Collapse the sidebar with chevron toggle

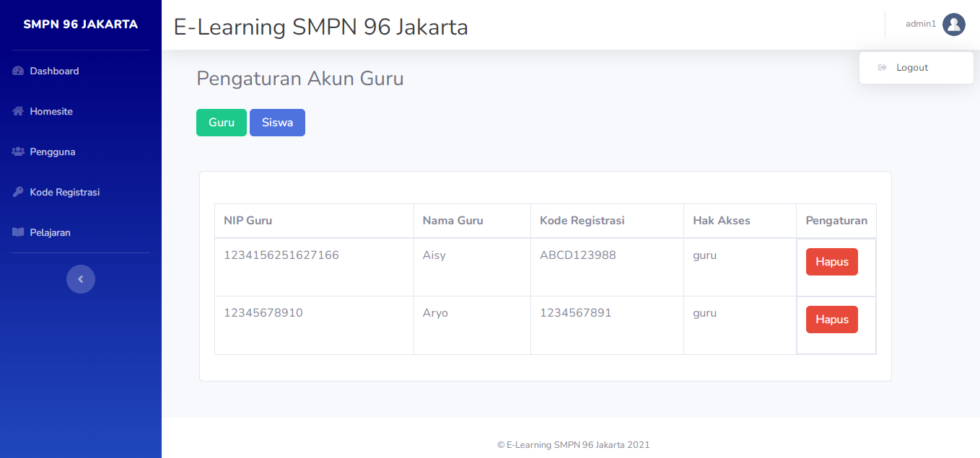(81, 279)
